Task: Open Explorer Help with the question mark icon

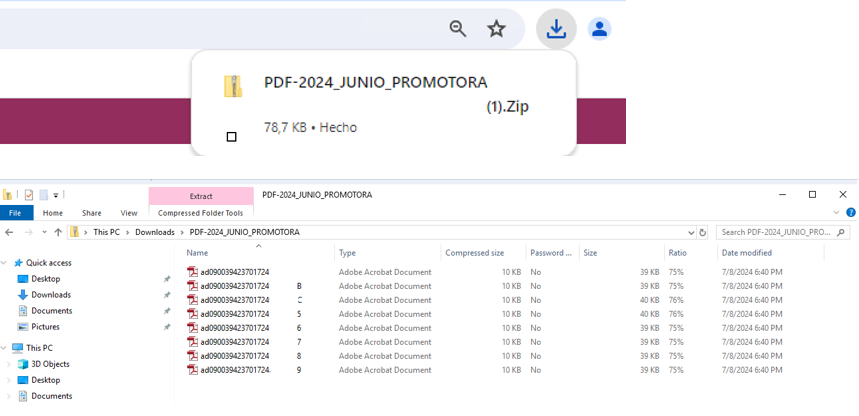Action: 851,213
